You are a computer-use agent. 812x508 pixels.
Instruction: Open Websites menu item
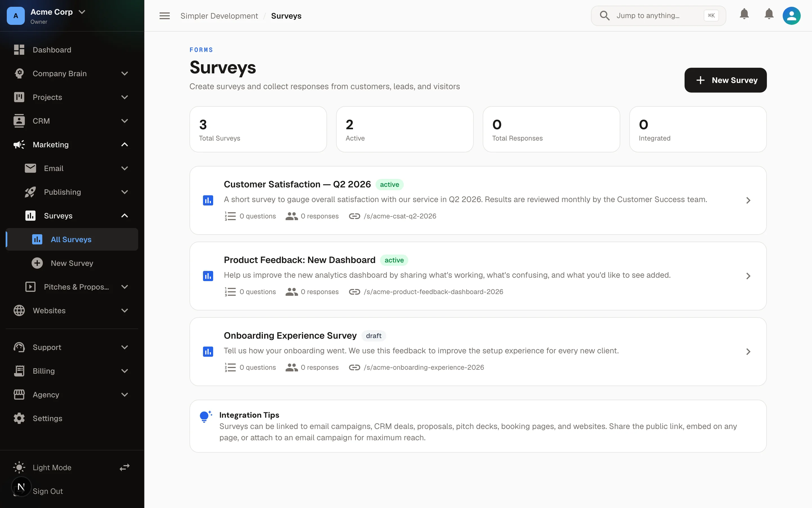(72, 310)
